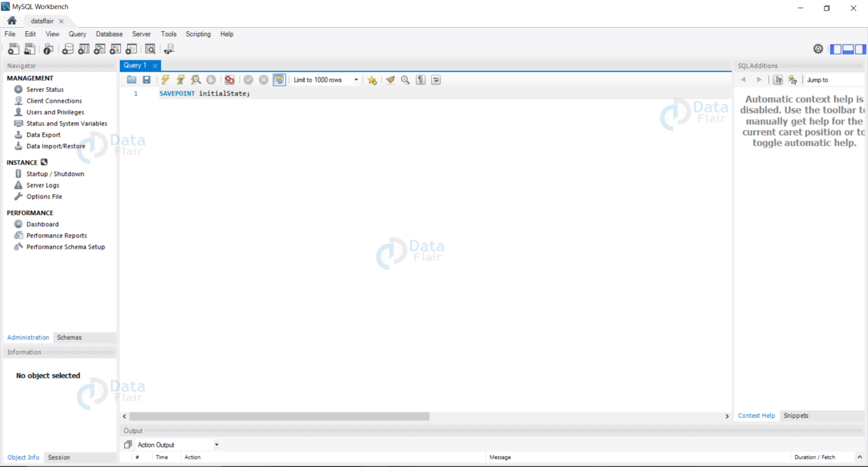Open Startup / Shutdown
This screenshot has width=868, height=467.
(x=55, y=174)
